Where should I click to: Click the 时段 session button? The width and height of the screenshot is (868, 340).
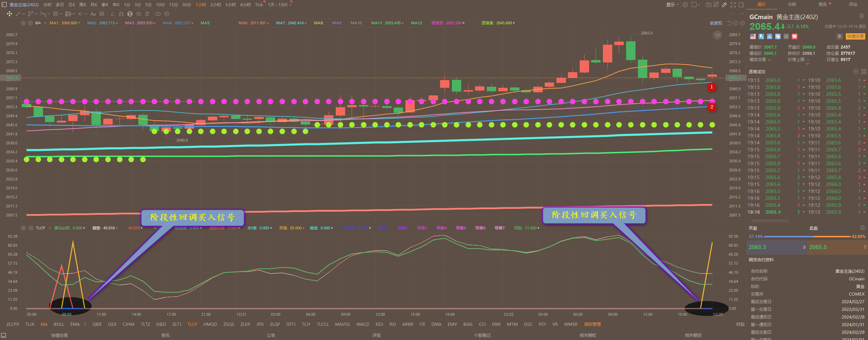pos(740,324)
